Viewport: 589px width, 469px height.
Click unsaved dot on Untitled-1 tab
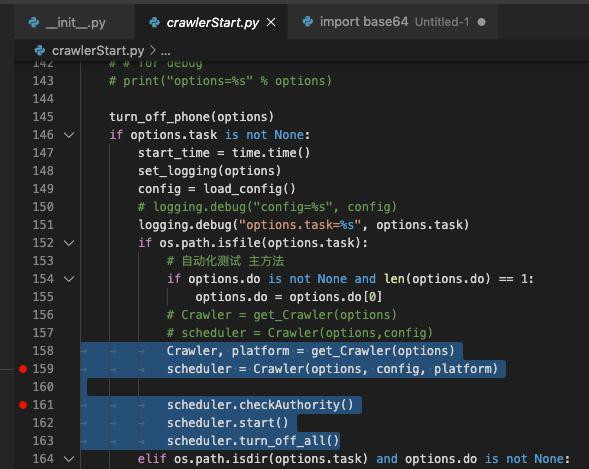(481, 22)
